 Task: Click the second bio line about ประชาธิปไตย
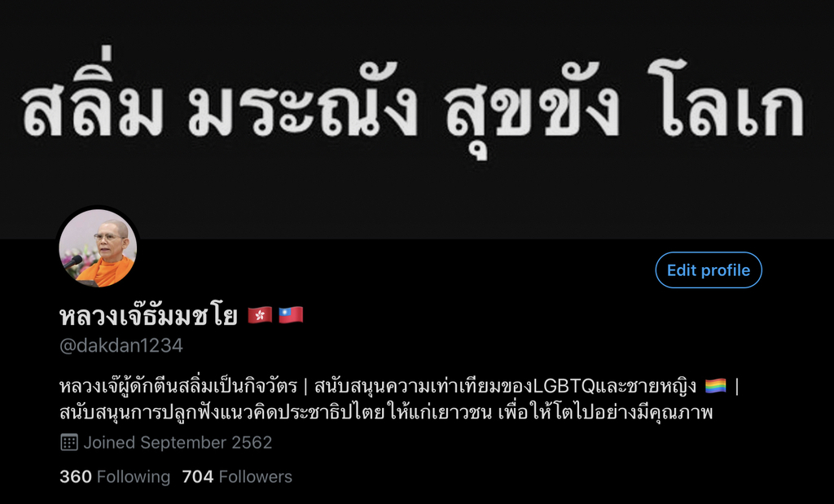tap(386, 412)
